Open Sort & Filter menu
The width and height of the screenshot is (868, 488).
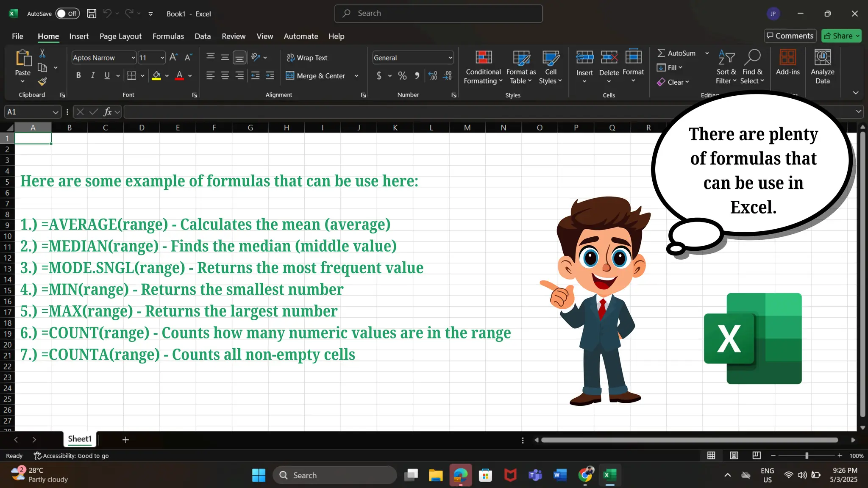pos(726,67)
